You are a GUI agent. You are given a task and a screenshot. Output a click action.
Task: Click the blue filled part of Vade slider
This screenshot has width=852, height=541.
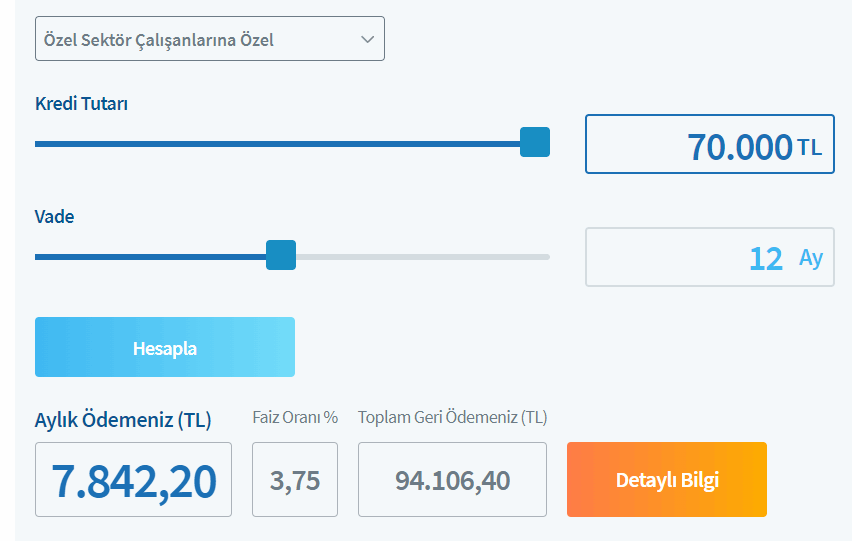150,257
